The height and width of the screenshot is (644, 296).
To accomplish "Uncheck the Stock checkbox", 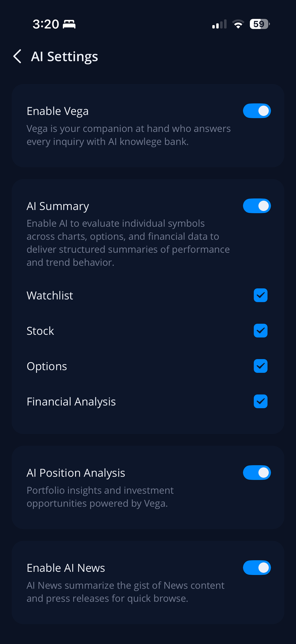I will pos(260,331).
